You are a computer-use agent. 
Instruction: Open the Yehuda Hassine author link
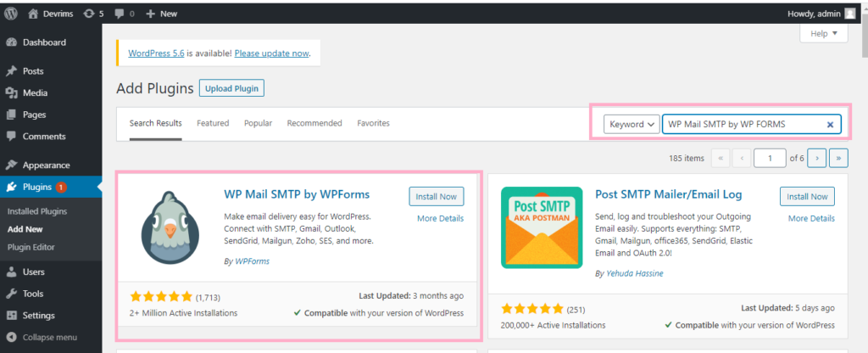(634, 273)
